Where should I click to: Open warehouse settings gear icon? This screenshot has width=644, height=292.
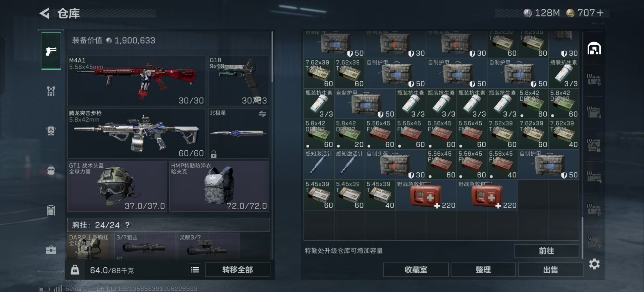point(594,264)
